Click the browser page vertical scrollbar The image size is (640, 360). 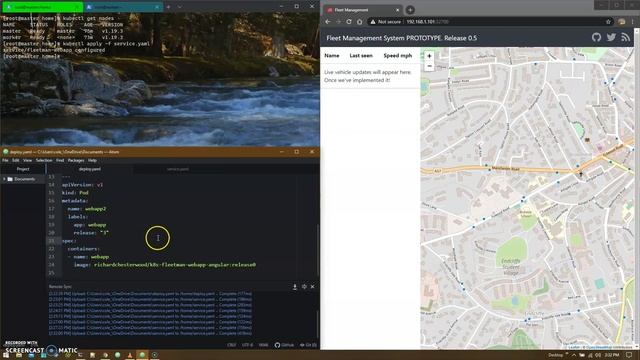637,188
